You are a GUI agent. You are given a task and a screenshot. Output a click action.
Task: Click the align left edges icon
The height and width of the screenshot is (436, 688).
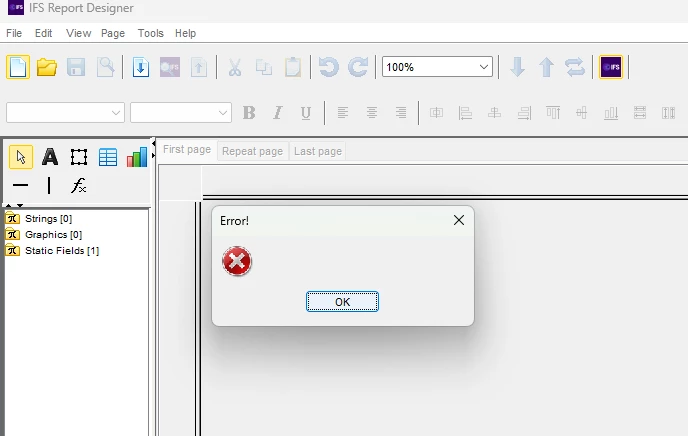click(465, 113)
